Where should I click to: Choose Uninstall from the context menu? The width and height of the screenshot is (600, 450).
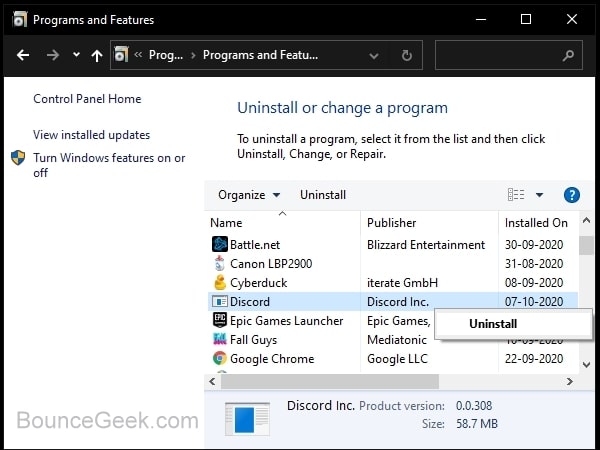click(x=493, y=324)
